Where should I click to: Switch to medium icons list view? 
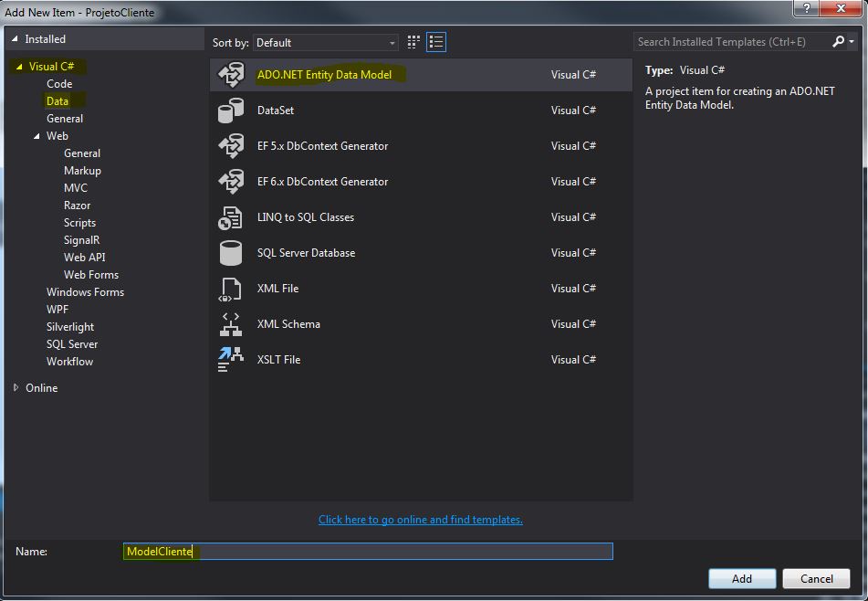pyautogui.click(x=436, y=42)
